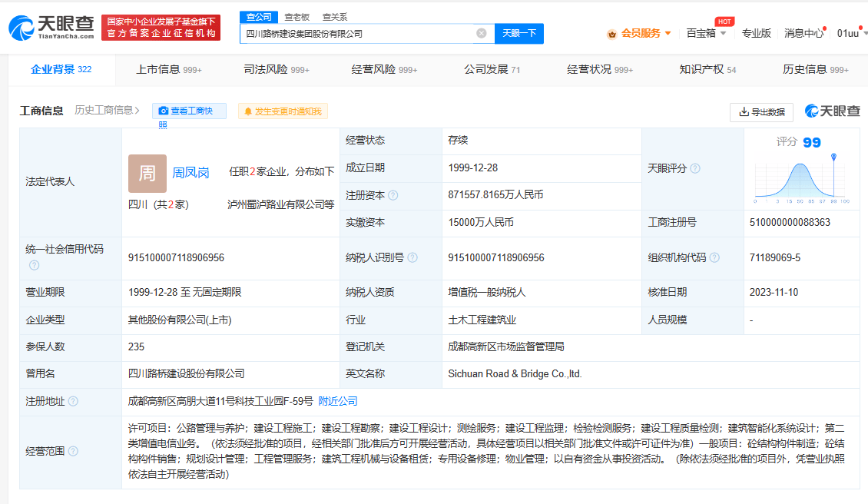Click the 参保人数 value 235

point(136,346)
